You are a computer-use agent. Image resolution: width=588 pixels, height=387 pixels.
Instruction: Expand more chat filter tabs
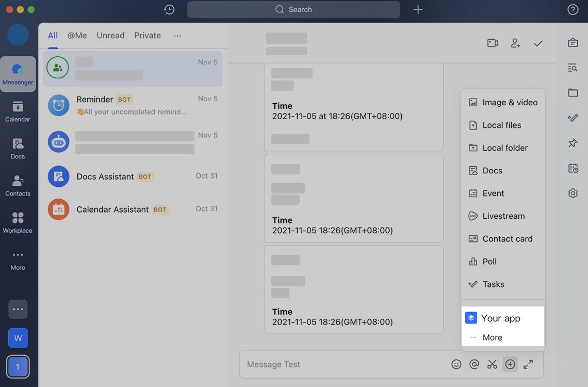coord(177,36)
